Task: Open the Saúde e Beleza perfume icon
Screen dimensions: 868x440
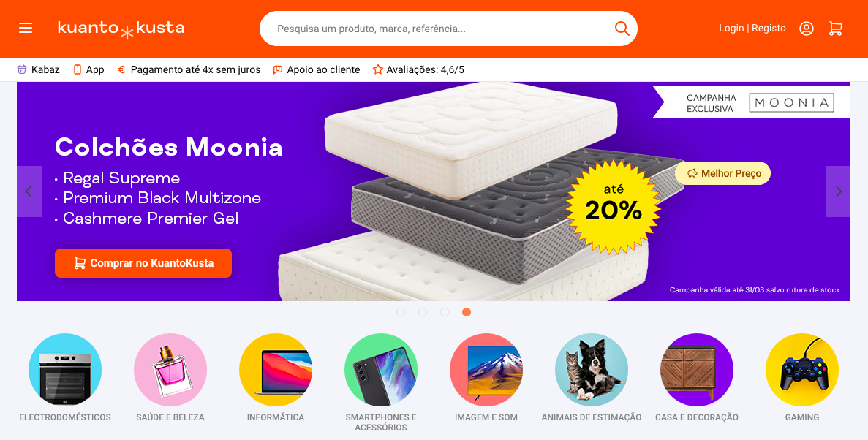Action: (170, 370)
